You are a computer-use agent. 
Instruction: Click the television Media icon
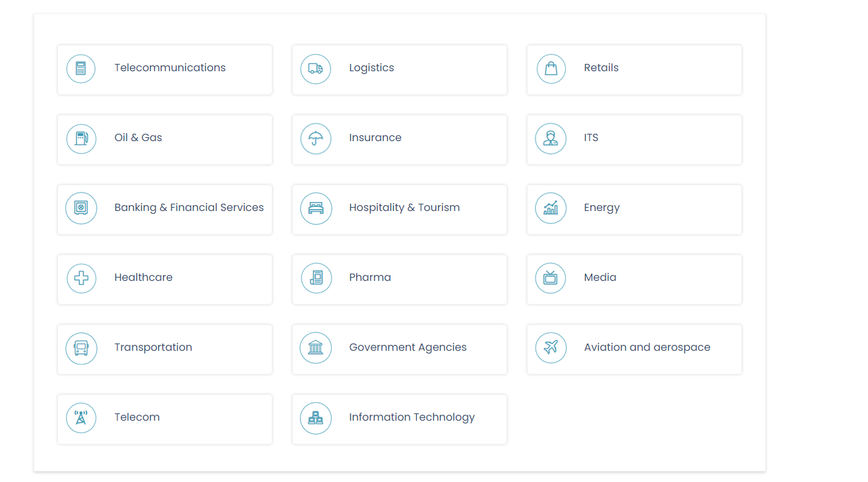(x=551, y=278)
